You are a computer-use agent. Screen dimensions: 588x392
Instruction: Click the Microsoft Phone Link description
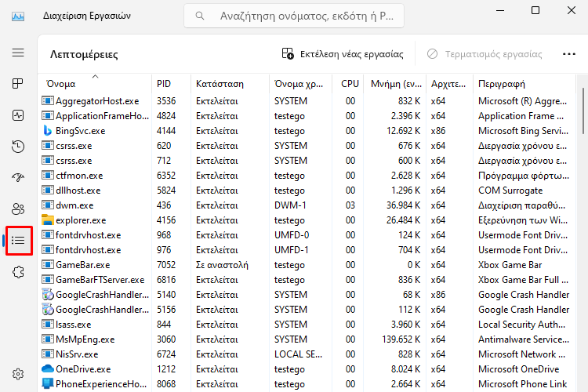click(x=522, y=383)
